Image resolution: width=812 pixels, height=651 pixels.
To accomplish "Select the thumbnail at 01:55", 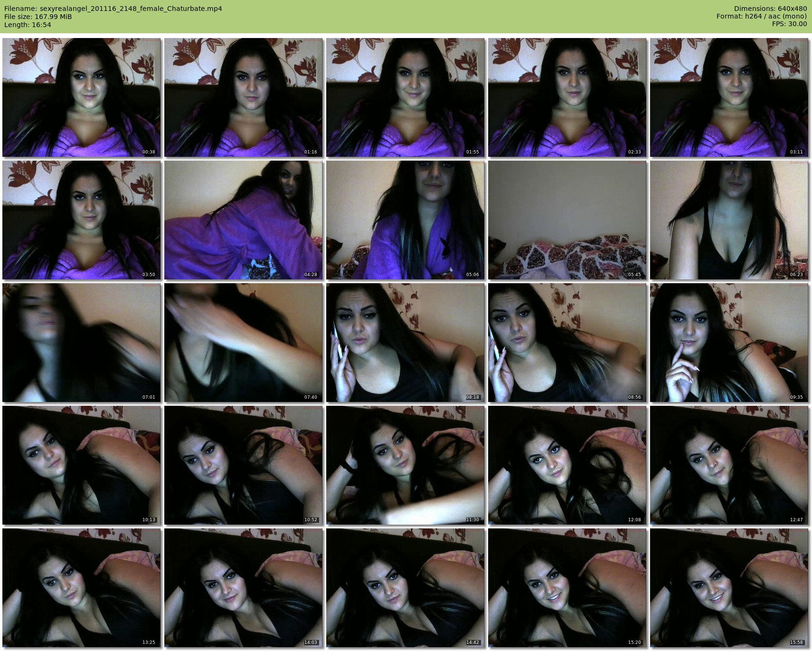I will coord(405,97).
